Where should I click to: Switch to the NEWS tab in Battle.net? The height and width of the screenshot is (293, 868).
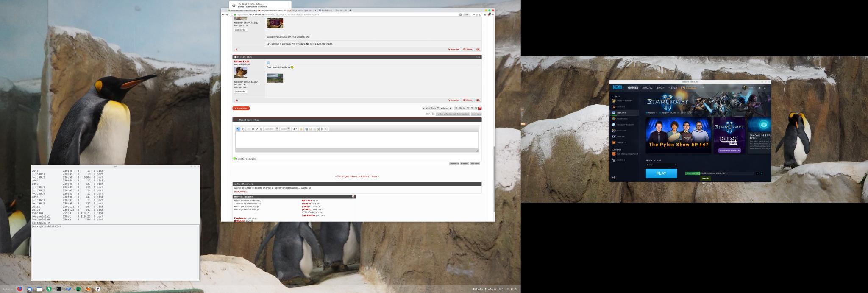coord(673,88)
